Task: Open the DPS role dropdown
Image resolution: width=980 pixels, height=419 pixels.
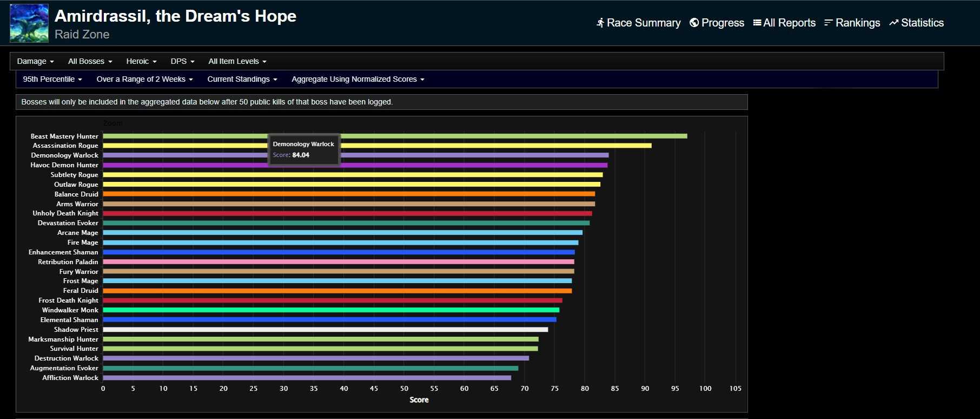Action: point(182,61)
